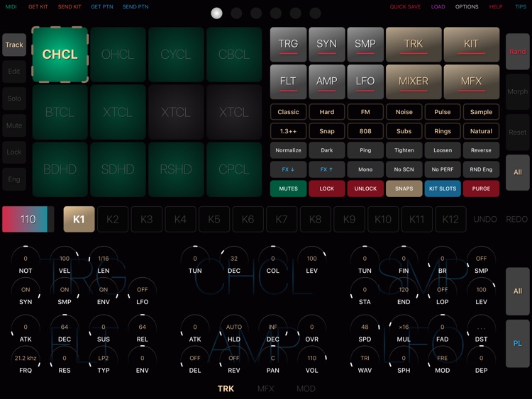
Task: Click the red LOCK button
Action: [x=327, y=189]
